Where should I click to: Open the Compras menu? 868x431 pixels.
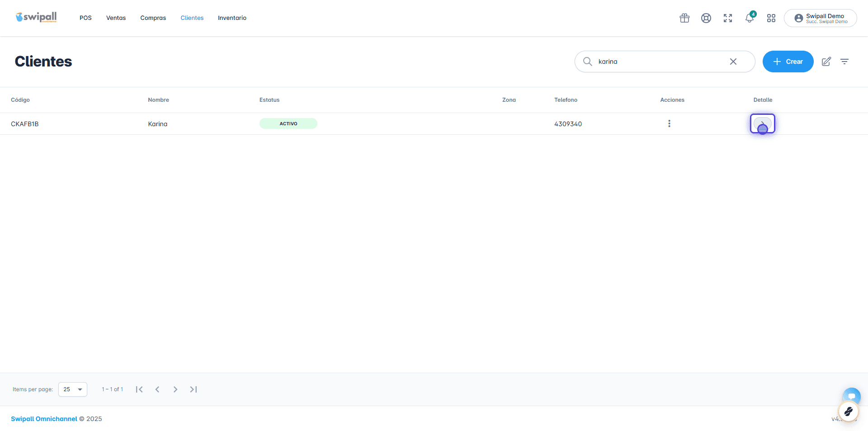(x=153, y=18)
